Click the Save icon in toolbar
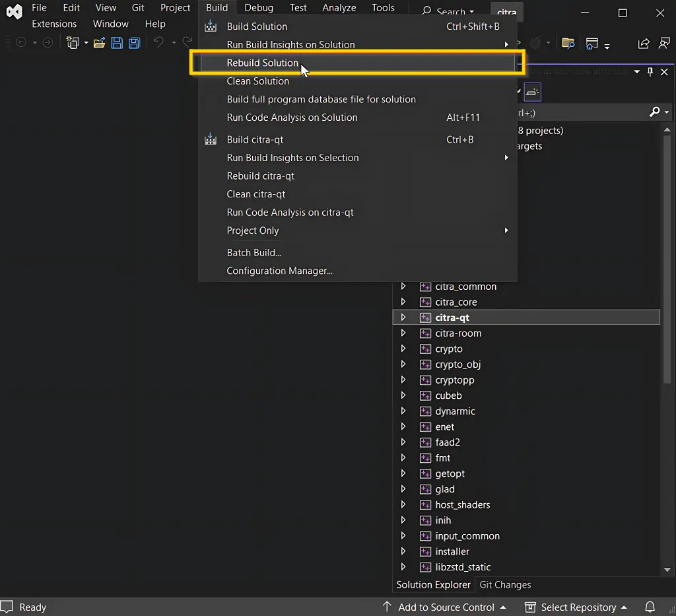The image size is (676, 616). click(x=117, y=43)
